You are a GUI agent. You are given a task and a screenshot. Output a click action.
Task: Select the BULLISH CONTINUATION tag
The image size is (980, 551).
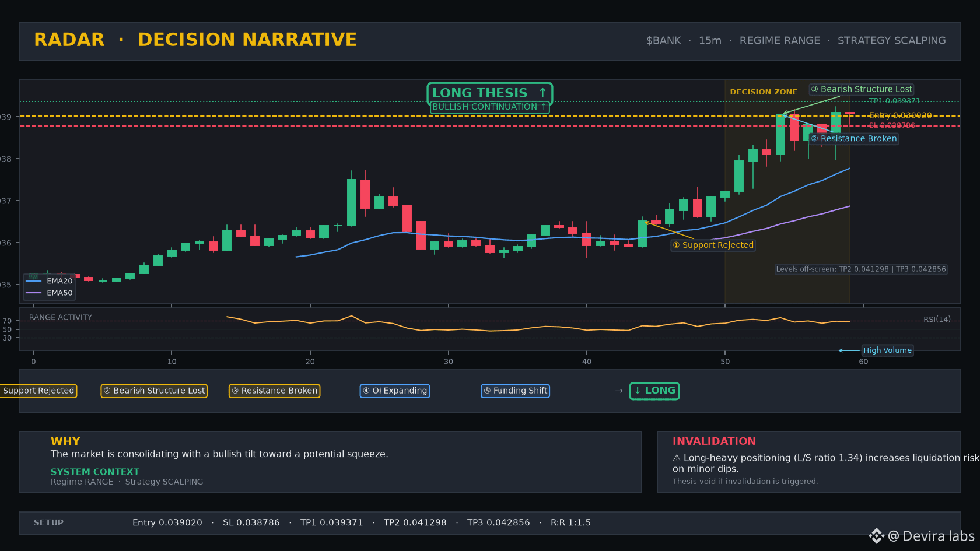tap(489, 107)
